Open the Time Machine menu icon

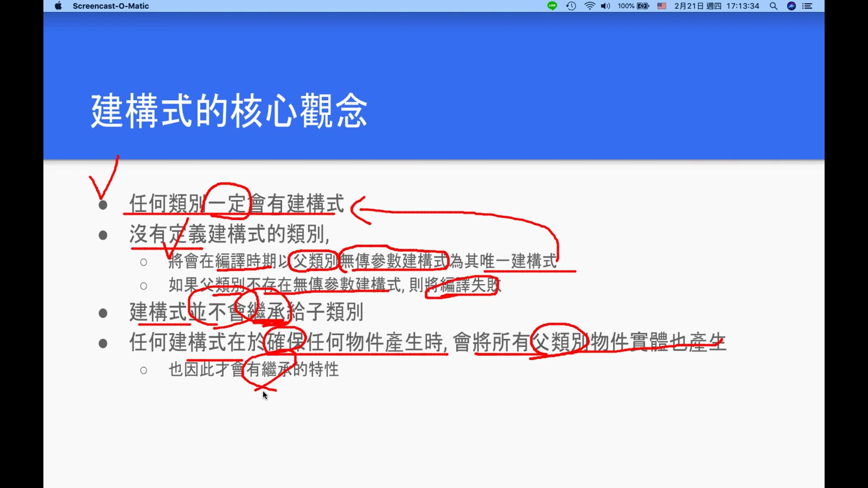[571, 6]
